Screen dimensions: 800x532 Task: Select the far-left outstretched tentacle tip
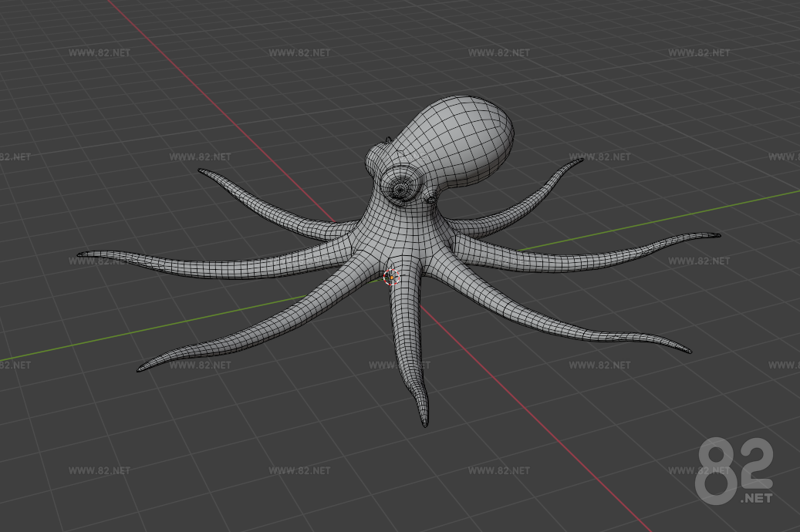click(x=81, y=254)
